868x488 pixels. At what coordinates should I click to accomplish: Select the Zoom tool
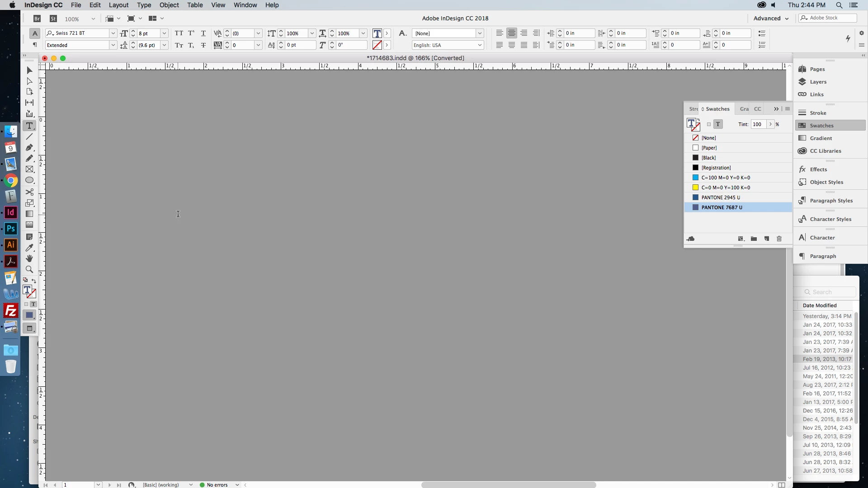[x=29, y=269]
